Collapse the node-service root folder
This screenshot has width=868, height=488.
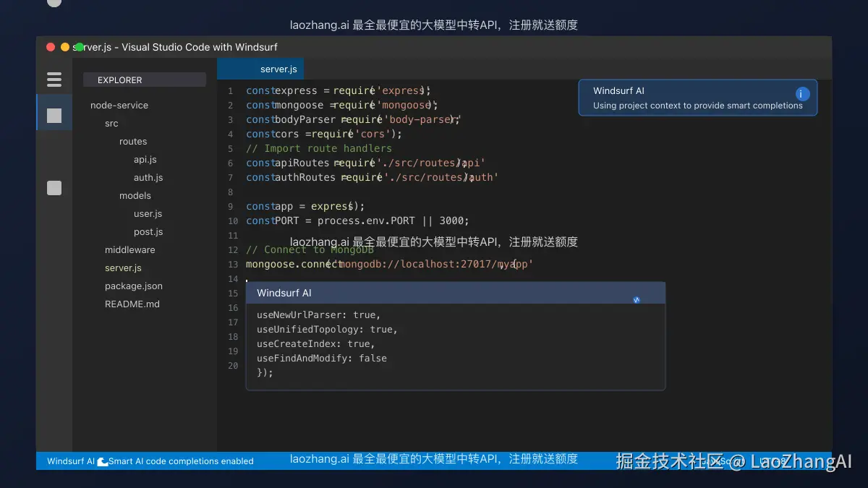(119, 105)
